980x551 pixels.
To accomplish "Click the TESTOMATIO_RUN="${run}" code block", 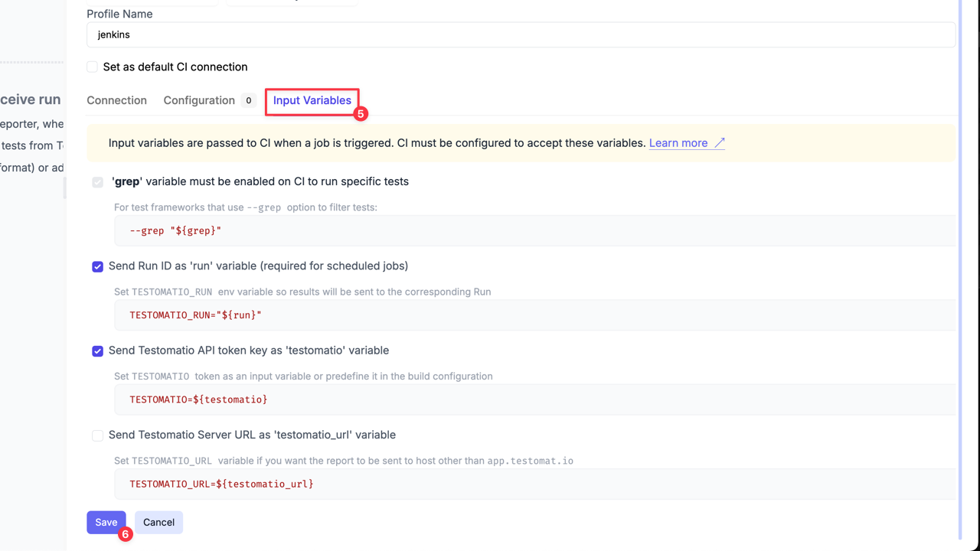I will (x=195, y=315).
